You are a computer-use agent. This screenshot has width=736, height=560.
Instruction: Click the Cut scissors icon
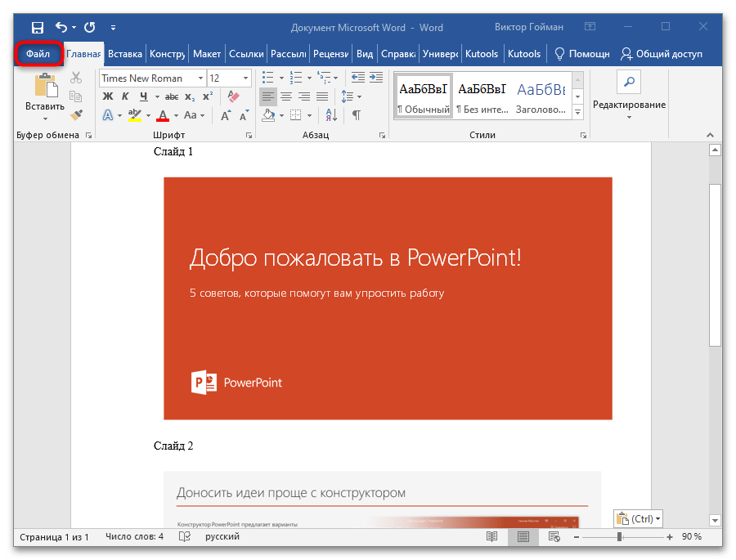point(76,78)
